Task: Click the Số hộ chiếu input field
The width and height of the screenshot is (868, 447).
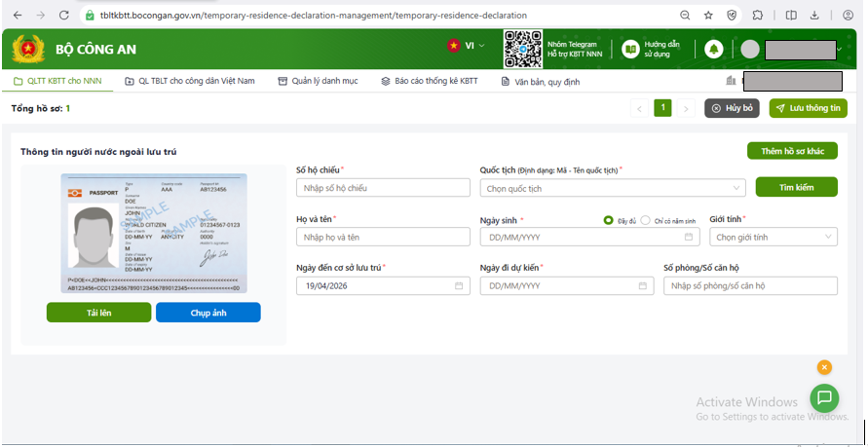Action: pyautogui.click(x=383, y=188)
